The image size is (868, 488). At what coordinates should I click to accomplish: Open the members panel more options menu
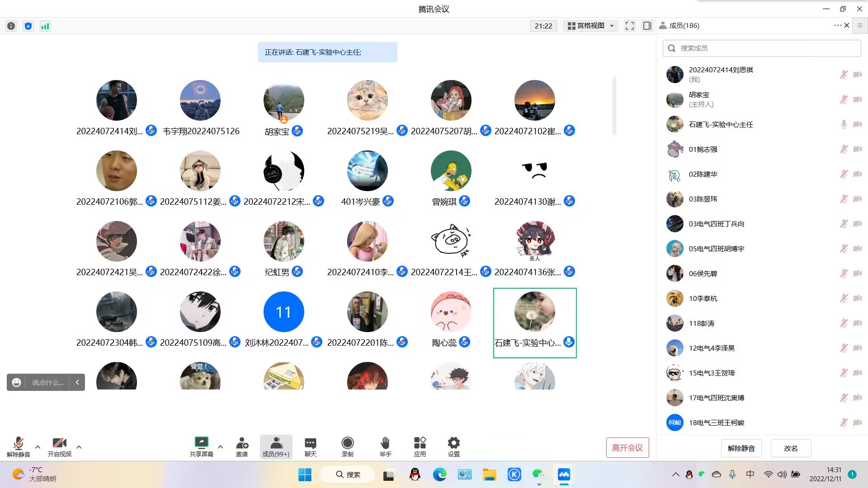click(837, 25)
